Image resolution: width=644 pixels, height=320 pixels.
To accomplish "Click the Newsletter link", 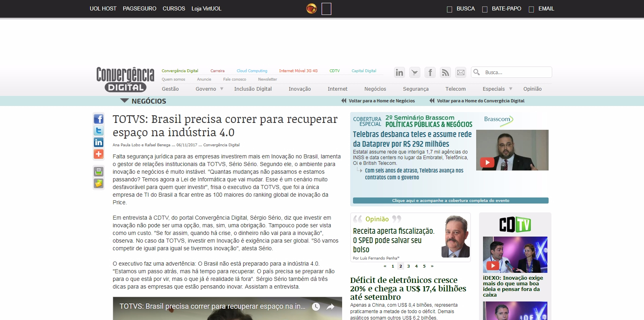I will tap(268, 79).
